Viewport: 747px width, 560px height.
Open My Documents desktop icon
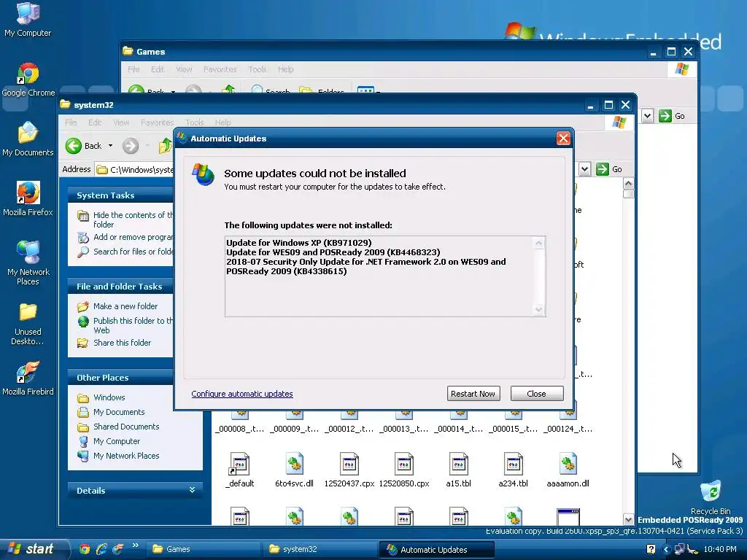coord(28,139)
